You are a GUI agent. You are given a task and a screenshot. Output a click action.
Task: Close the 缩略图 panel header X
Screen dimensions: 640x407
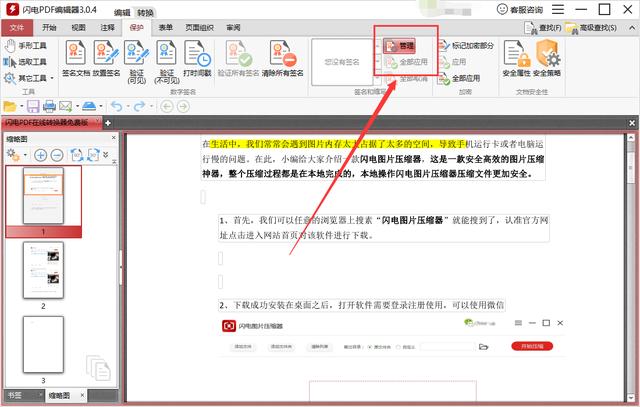tap(113, 138)
